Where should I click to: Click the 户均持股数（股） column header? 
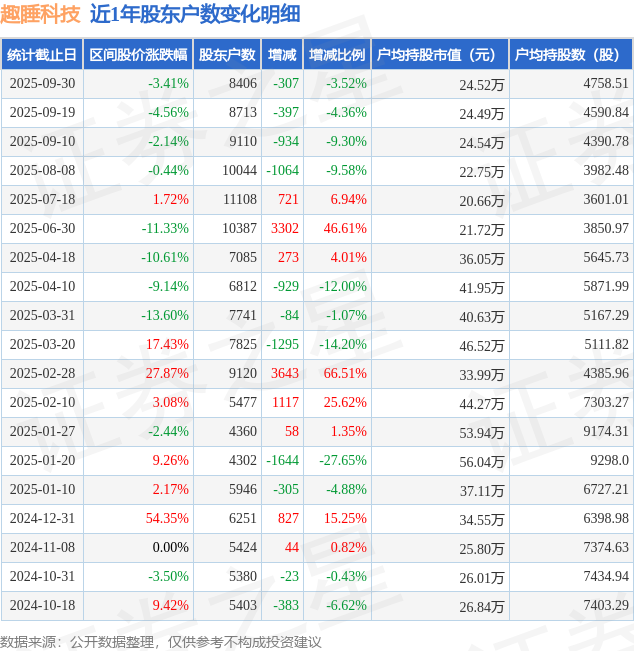570,55
